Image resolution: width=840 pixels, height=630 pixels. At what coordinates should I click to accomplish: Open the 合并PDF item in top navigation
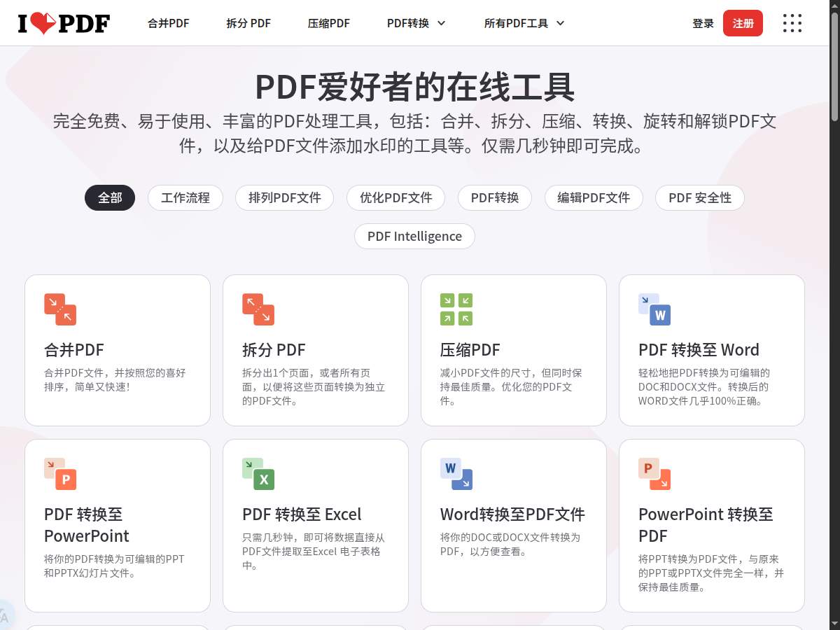pos(168,22)
